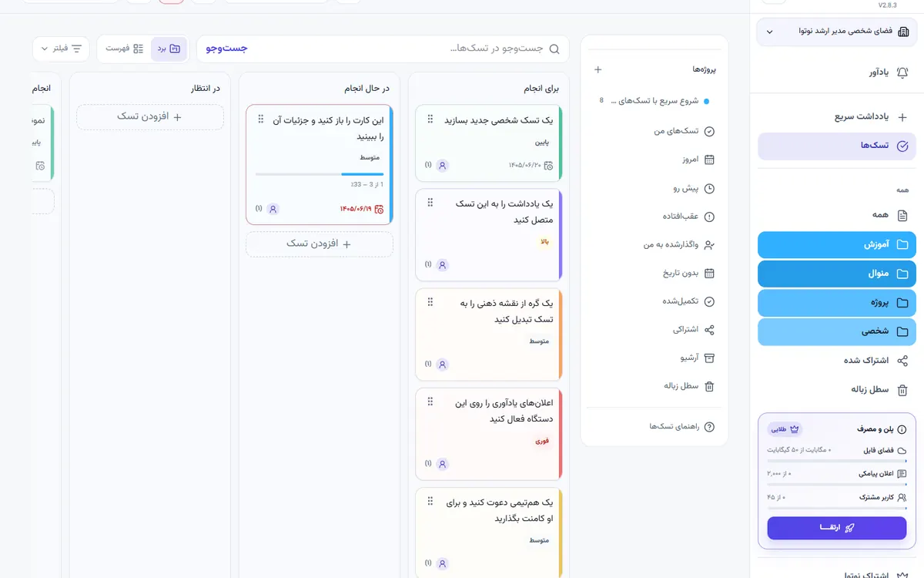Select امروز task filter

click(x=654, y=160)
